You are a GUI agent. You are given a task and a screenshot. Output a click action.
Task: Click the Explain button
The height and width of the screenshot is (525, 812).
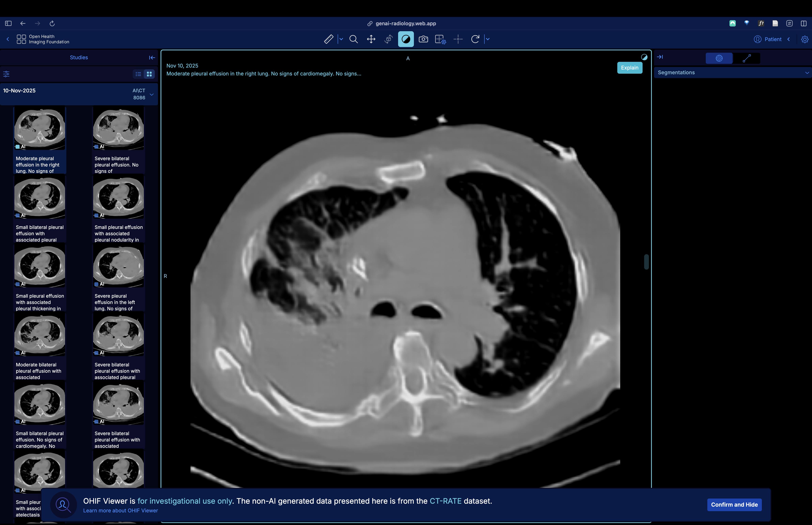(x=629, y=68)
